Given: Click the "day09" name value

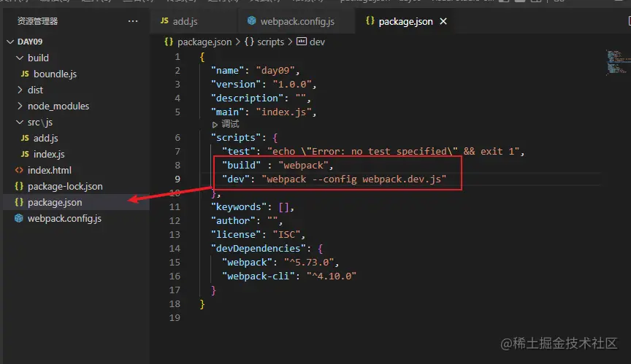Looking at the screenshot, I should click(x=275, y=71).
